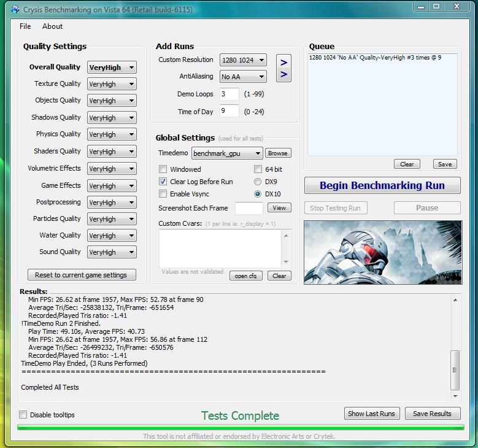478x448 pixels.
Task: Click 'TimeDemo Play Ended' result line
Action: click(84, 363)
